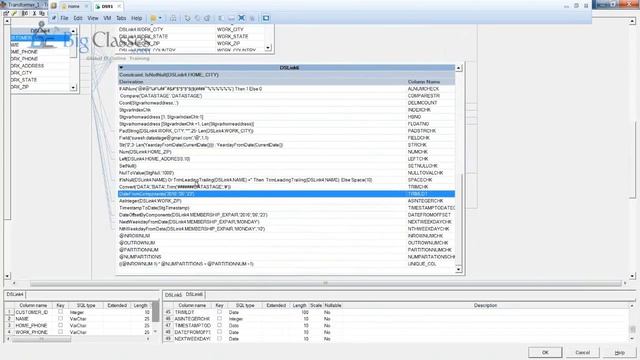Toggle Key checkbox for WORK_PHONE row
Screen dimensions: 640x360
click(x=60, y=332)
